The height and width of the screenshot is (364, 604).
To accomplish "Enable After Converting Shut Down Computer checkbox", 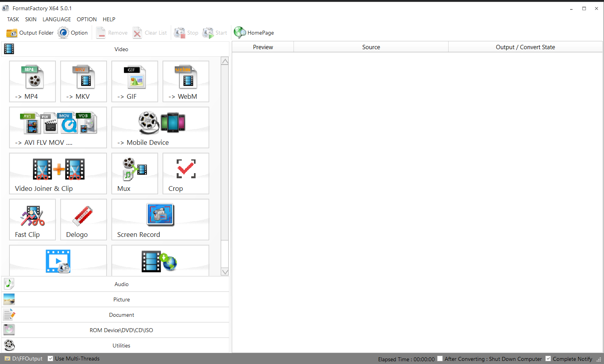I will click(x=440, y=358).
